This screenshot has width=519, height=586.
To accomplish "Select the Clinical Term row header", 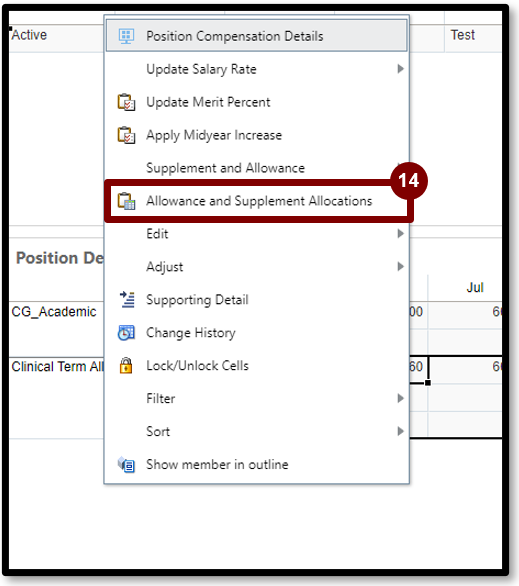I will point(58,367).
